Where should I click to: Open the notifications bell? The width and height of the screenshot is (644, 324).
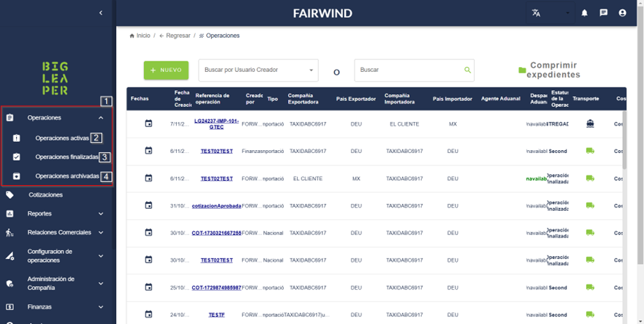[x=585, y=13]
